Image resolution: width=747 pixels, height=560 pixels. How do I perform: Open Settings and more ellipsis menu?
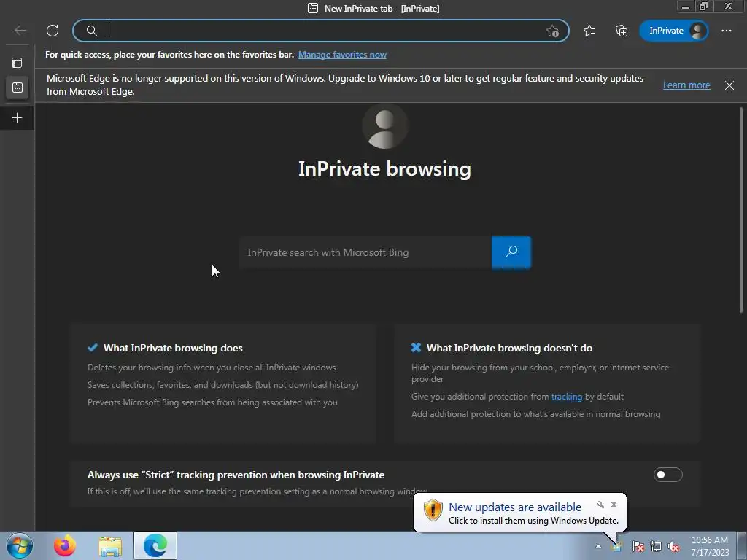[726, 31]
